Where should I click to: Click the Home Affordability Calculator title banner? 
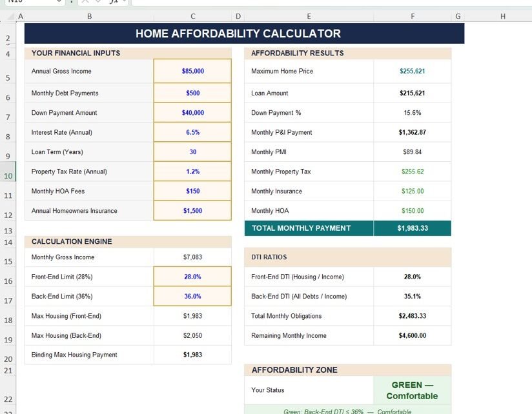tap(244, 34)
